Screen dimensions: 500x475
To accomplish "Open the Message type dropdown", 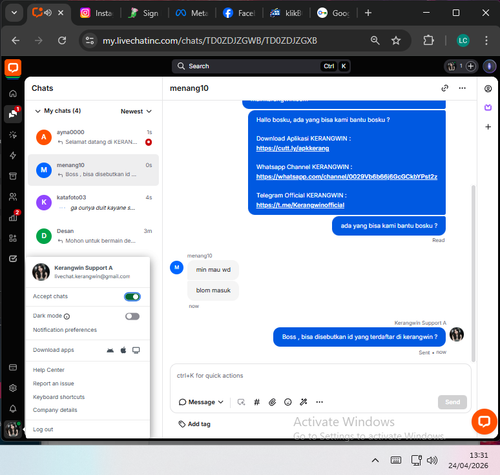I will point(201,402).
